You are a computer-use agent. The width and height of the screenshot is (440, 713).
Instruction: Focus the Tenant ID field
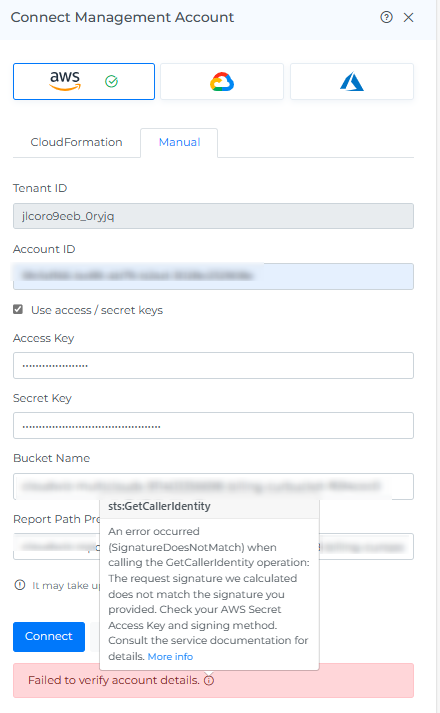(x=213, y=216)
